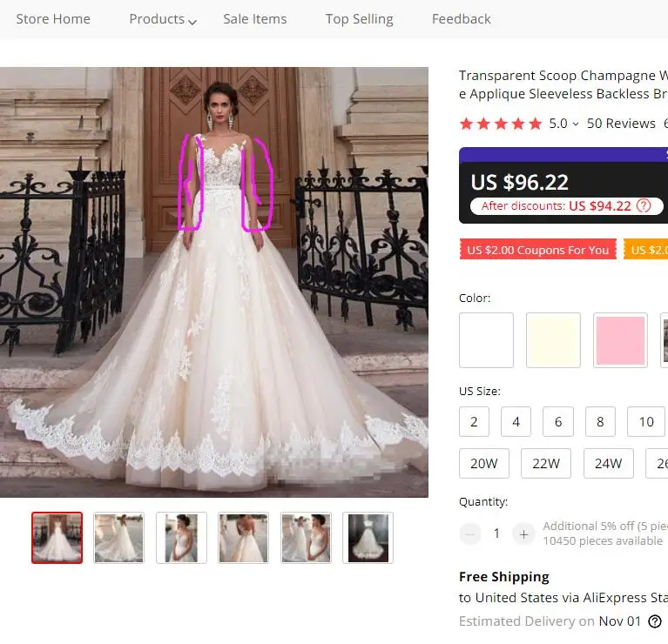Open the discount help question mark icon
This screenshot has height=644, width=668.
click(x=644, y=206)
